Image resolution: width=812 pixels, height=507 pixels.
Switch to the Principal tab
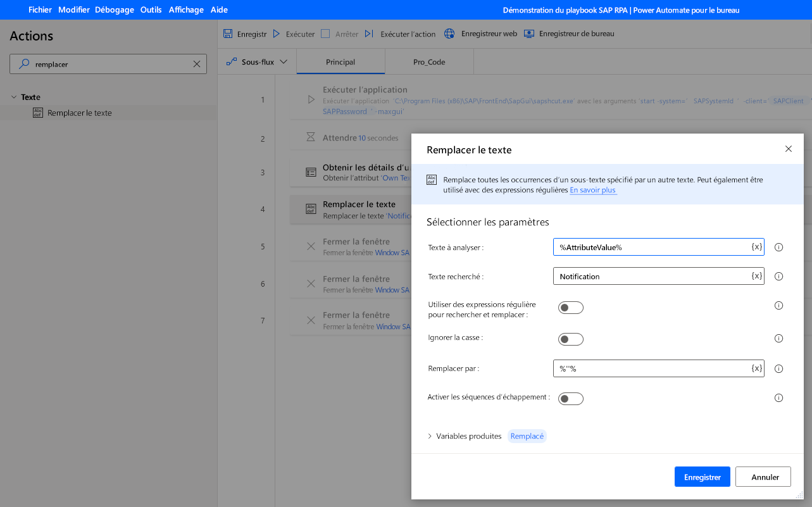[x=340, y=62]
